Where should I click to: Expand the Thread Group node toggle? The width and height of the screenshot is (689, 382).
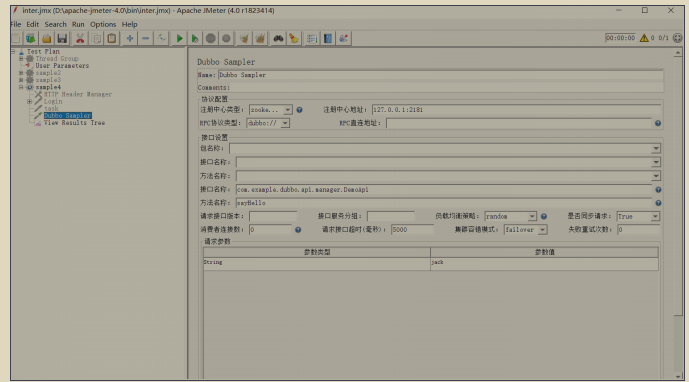click(x=21, y=58)
